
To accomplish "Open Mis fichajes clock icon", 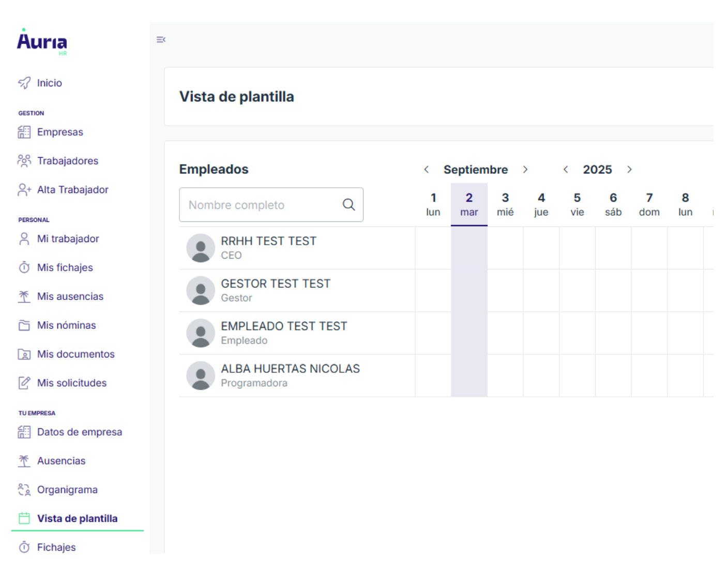I will pyautogui.click(x=24, y=267).
